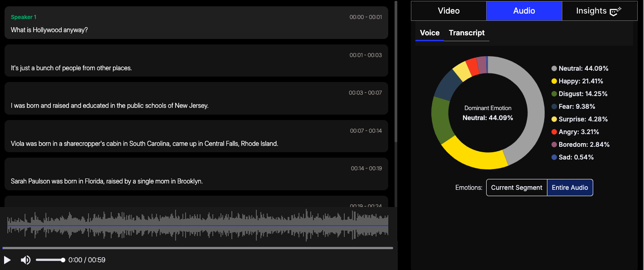This screenshot has height=270, width=644.
Task: Switch to the Audio tab
Action: [x=524, y=11]
